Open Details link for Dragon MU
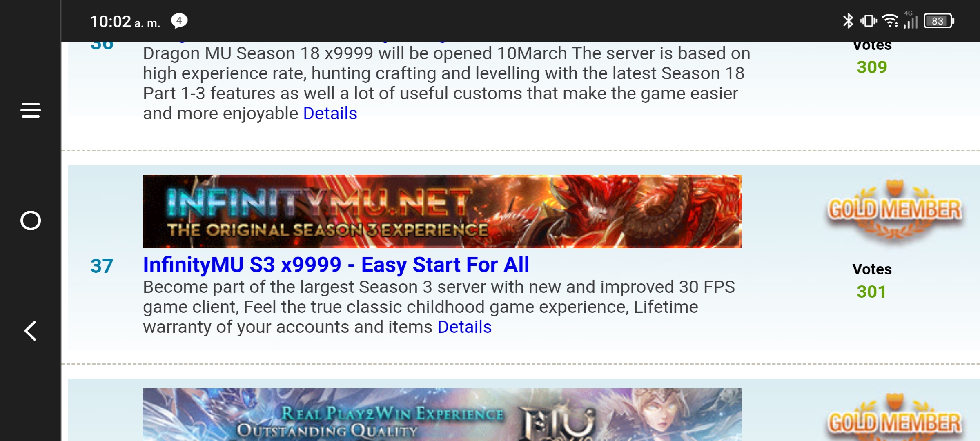Viewport: 980px width, 441px height. pyautogui.click(x=330, y=114)
